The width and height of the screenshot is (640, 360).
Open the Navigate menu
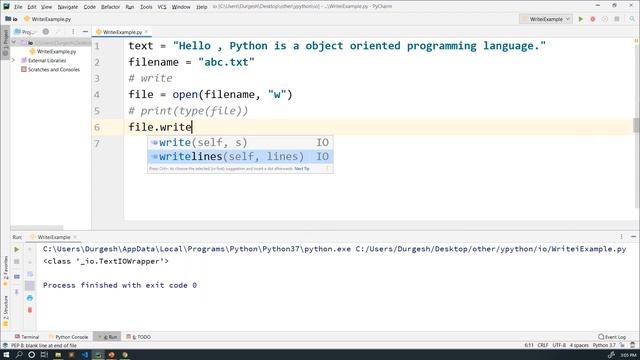point(68,7)
